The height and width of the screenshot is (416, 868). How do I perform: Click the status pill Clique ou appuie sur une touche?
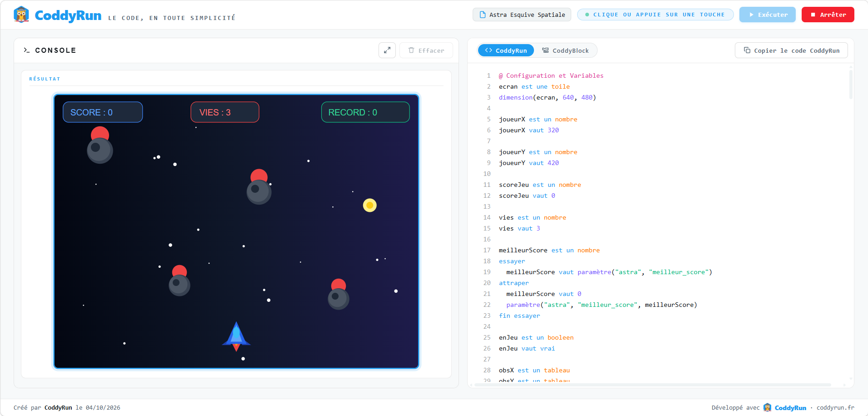655,15
